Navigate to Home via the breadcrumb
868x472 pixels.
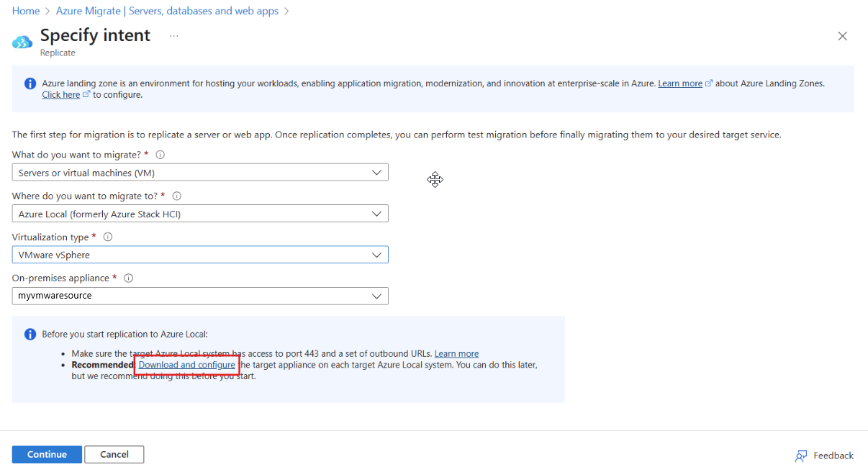(26, 11)
